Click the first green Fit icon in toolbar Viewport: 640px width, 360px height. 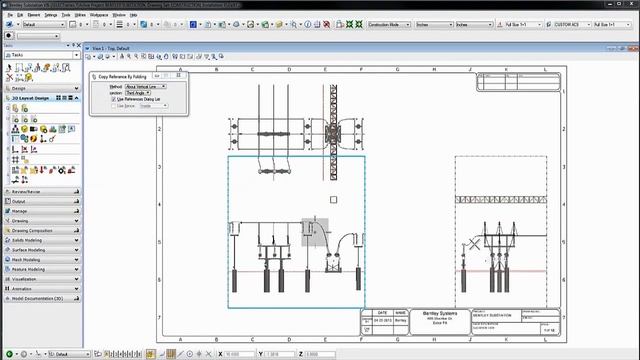349,24
